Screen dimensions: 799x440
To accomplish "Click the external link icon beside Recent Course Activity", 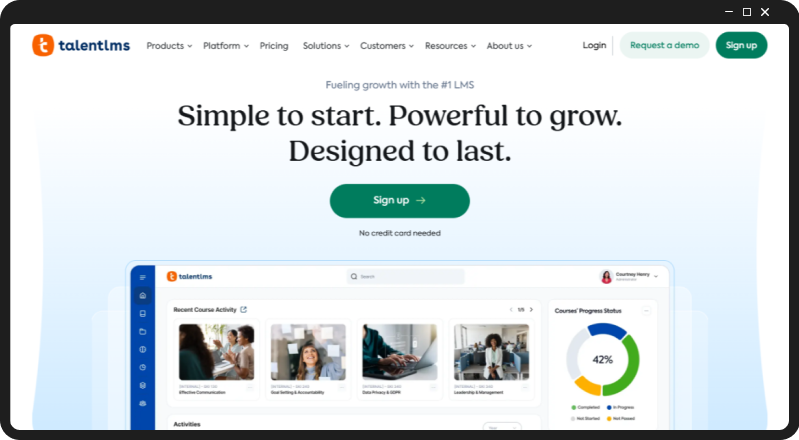I will (244, 309).
